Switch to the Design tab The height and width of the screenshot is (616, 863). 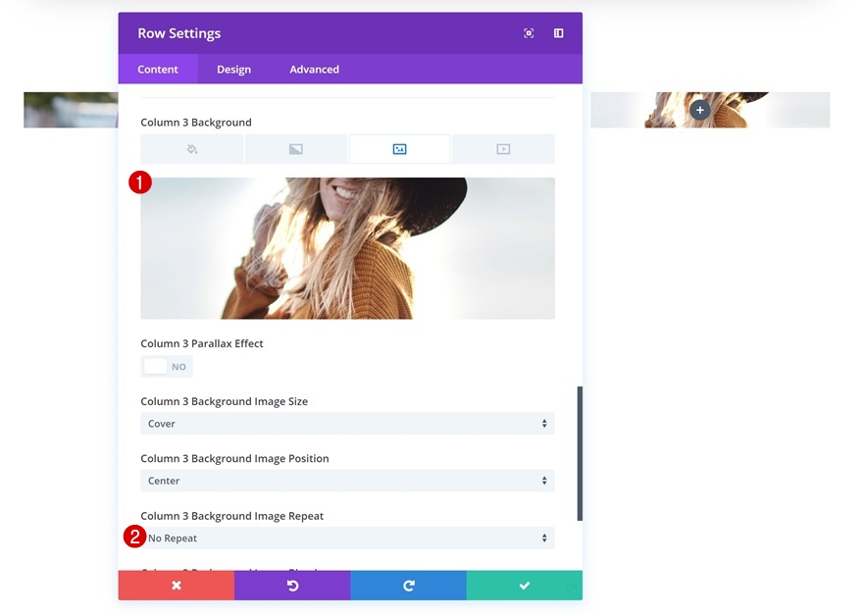pyautogui.click(x=232, y=69)
